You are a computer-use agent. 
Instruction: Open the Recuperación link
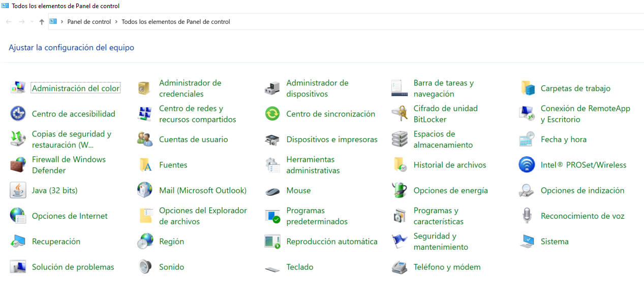point(56,242)
